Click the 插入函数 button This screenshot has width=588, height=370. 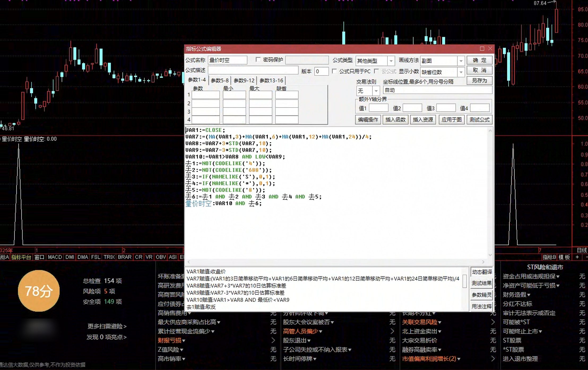point(395,120)
